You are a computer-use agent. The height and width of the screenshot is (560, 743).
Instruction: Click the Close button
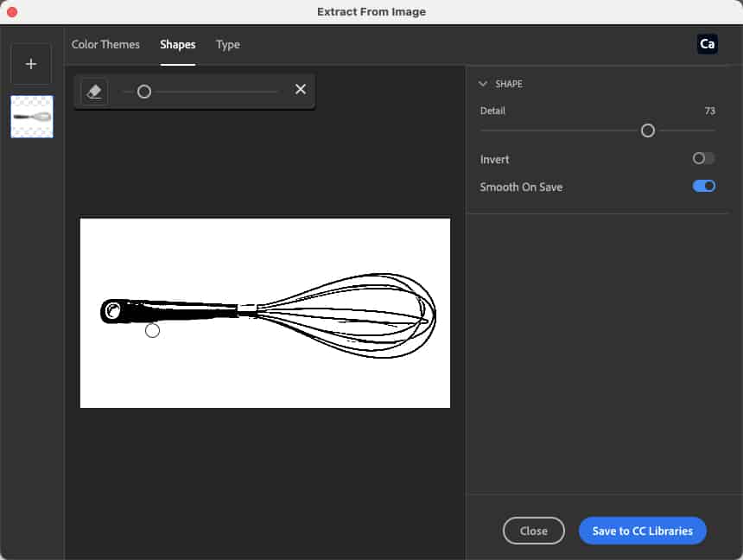534,531
